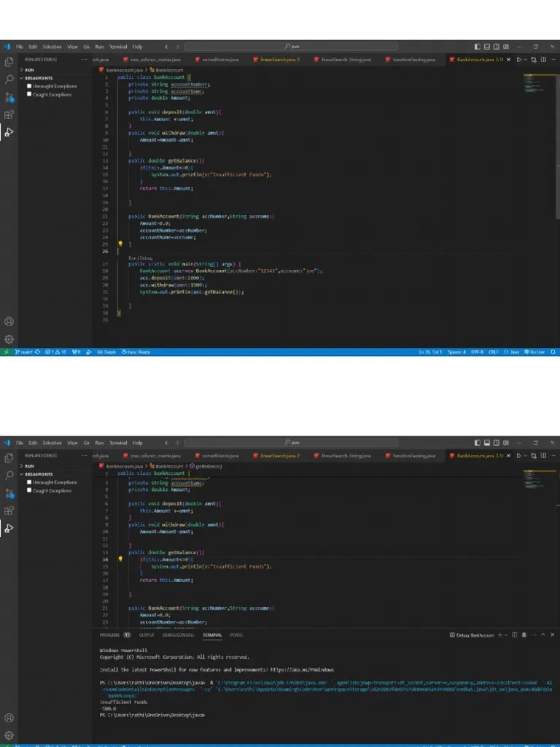
Task: Click the lightbulb quick-fix icon at line 25
Action: point(120,244)
